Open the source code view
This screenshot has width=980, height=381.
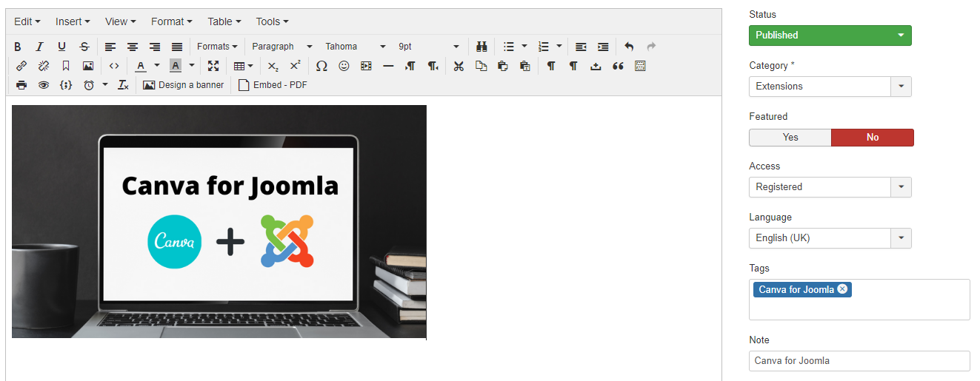[114, 66]
